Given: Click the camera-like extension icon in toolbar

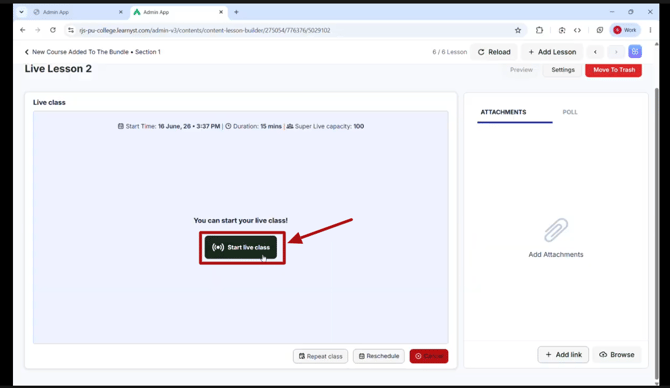Looking at the screenshot, I should (562, 30).
